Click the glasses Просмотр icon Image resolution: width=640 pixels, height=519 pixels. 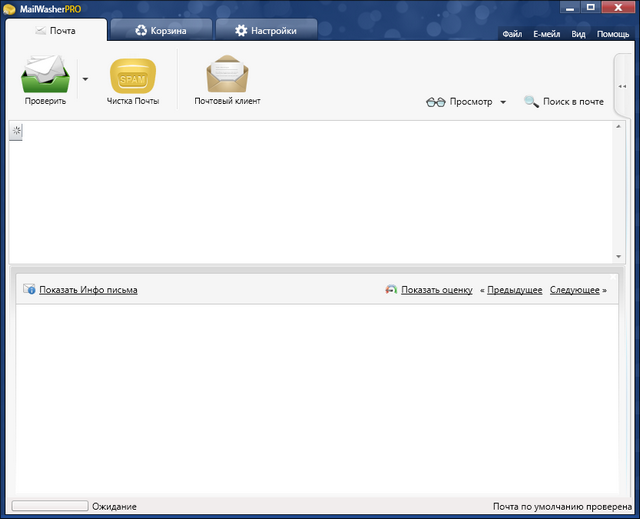coord(435,102)
